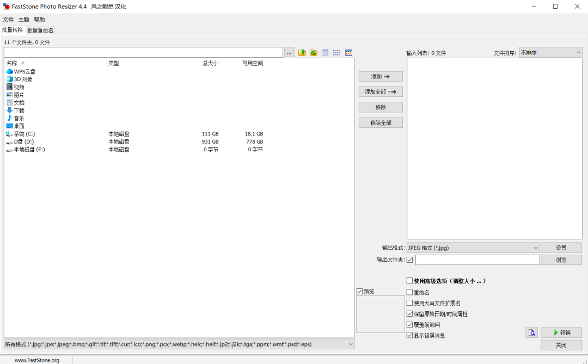Select the 批量转换 tab
588x364 pixels.
13,29
